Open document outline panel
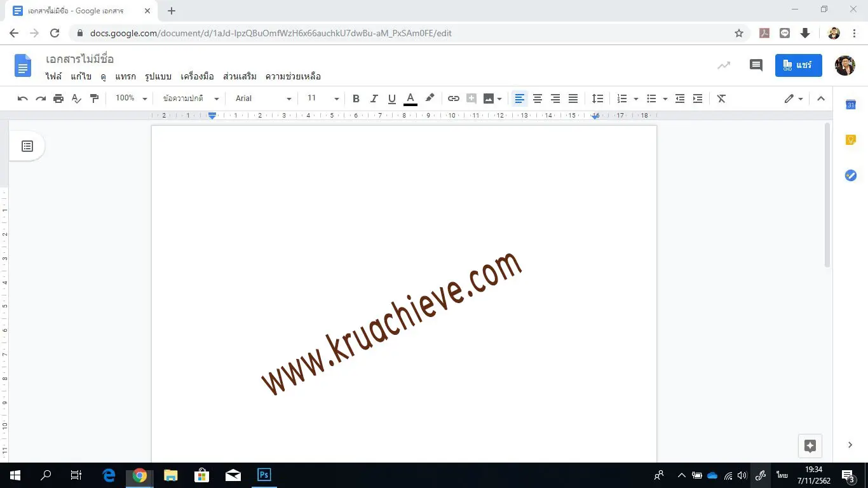This screenshot has width=868, height=488. [27, 146]
